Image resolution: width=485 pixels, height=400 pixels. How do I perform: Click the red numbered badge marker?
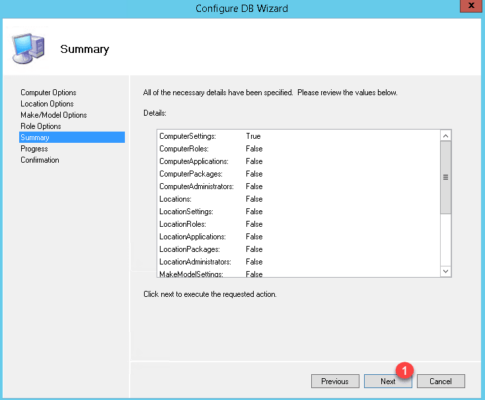pyautogui.click(x=405, y=370)
